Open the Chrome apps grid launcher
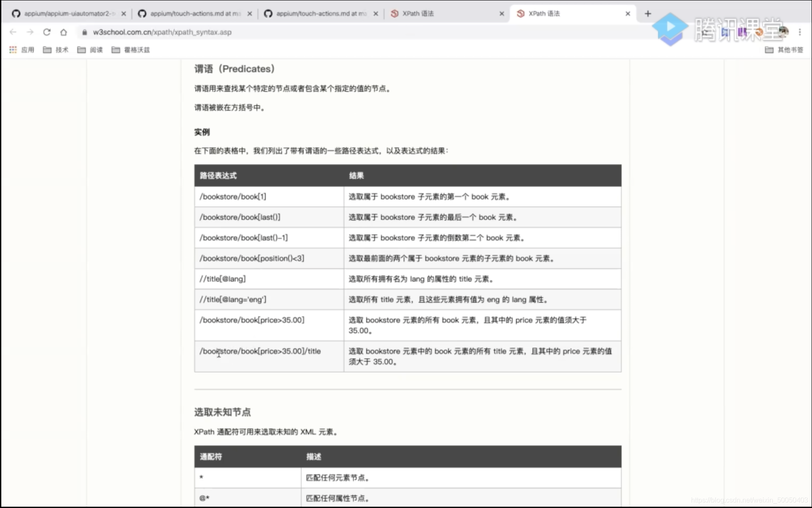The image size is (812, 508). pos(13,50)
